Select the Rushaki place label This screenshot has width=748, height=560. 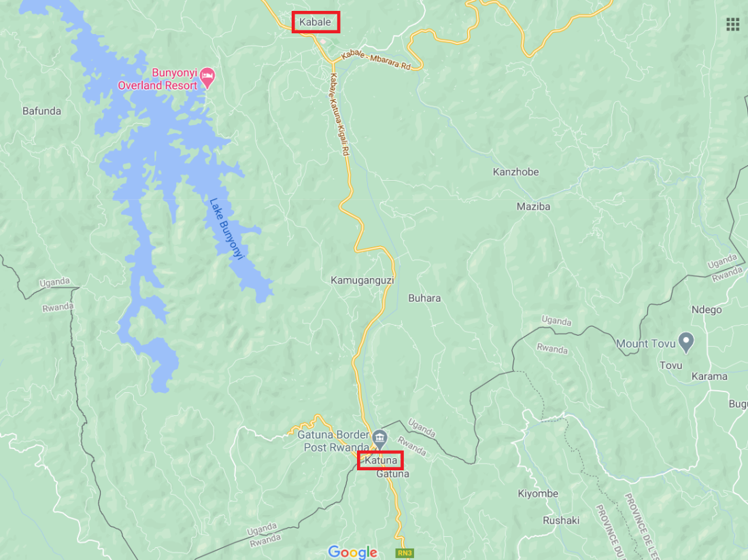561,521
